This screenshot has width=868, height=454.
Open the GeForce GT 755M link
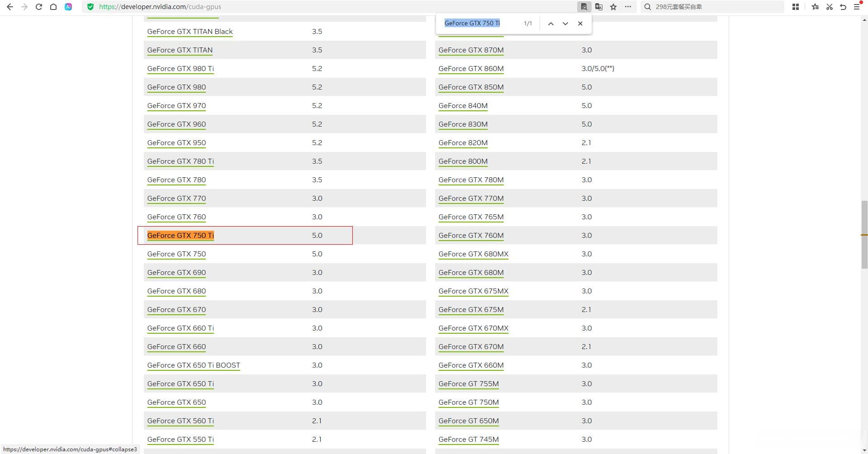(469, 383)
